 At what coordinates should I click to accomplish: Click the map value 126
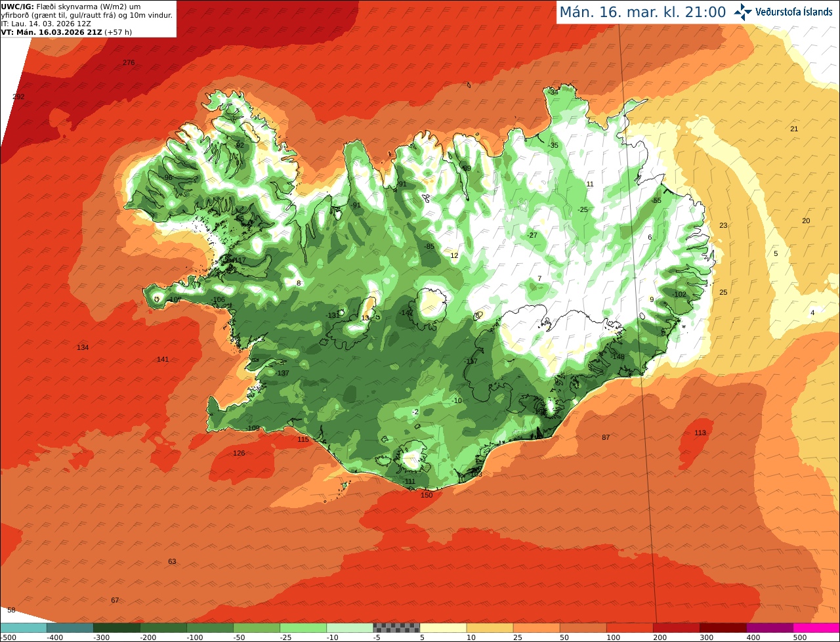(239, 453)
